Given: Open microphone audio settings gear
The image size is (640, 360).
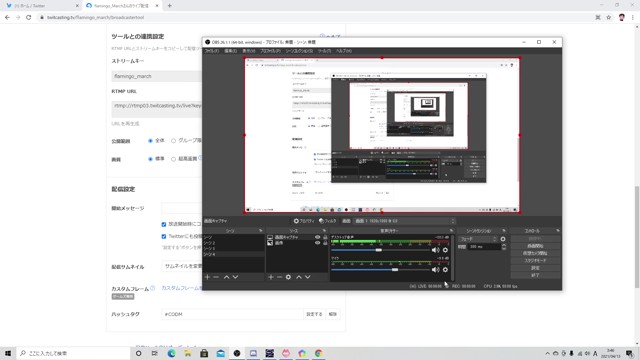Looking at the screenshot, I should [445, 269].
